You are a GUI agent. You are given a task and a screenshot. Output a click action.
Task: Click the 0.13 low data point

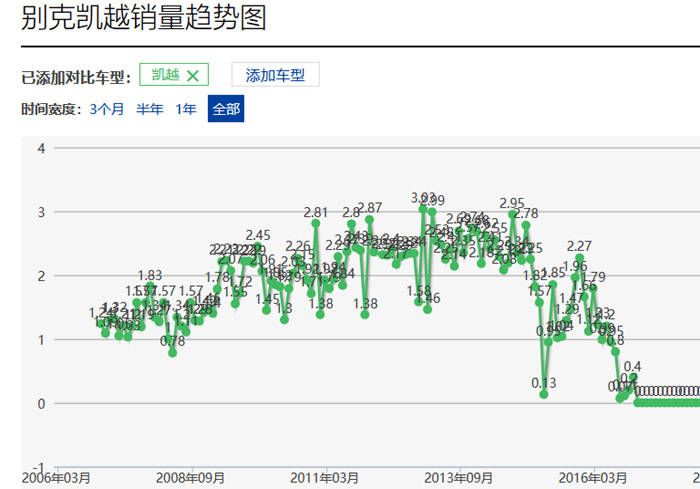pyautogui.click(x=543, y=394)
